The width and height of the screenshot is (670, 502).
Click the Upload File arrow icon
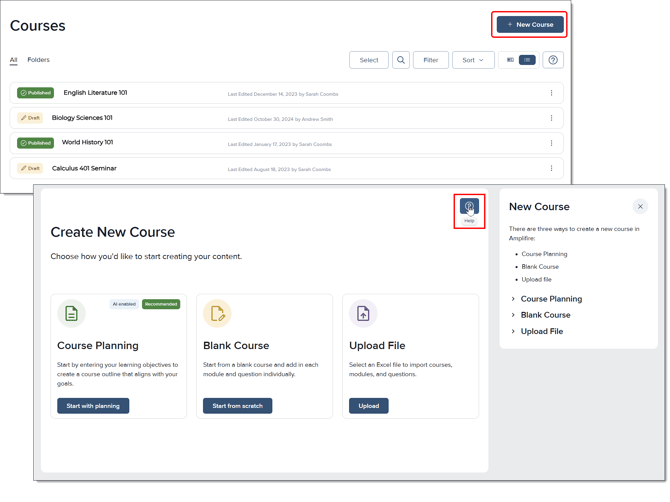click(x=363, y=314)
